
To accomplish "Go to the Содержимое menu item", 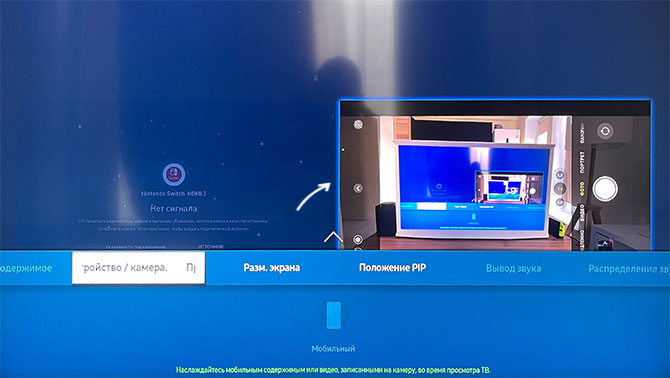I will pos(26,268).
